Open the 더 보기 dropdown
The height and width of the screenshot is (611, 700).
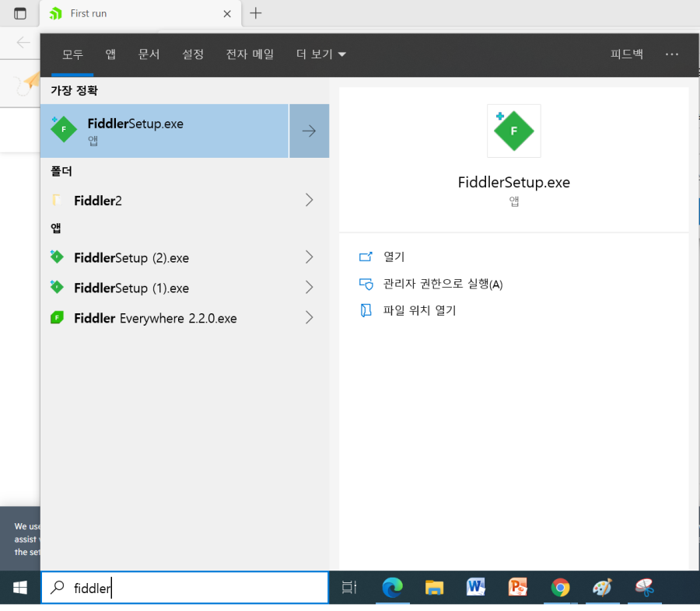click(x=320, y=54)
